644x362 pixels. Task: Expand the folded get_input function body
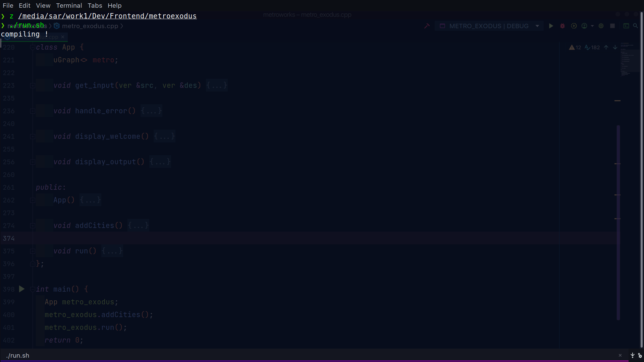tap(217, 85)
